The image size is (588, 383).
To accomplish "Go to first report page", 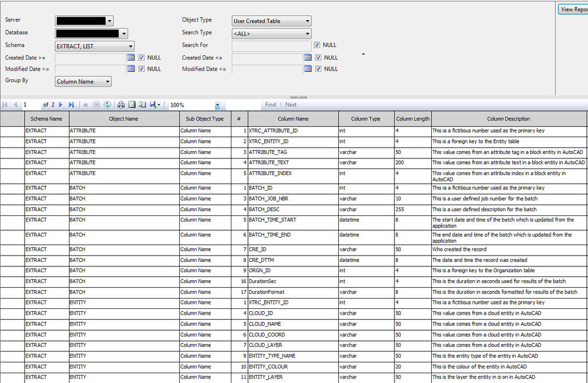I will pos(5,105).
